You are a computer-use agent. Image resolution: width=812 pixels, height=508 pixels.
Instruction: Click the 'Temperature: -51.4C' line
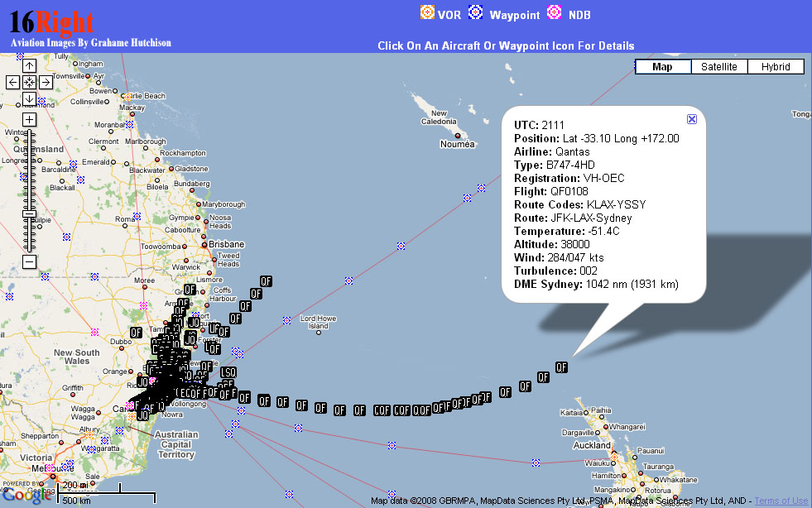pos(566,232)
